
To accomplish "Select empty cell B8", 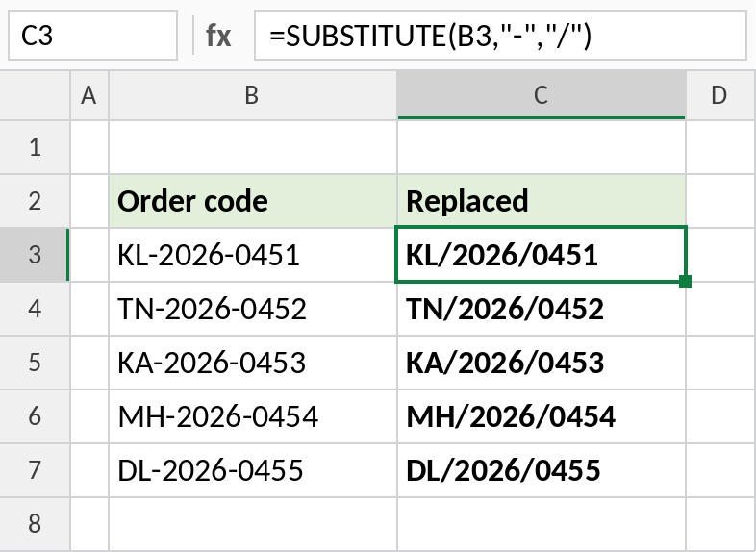I will pos(253,524).
